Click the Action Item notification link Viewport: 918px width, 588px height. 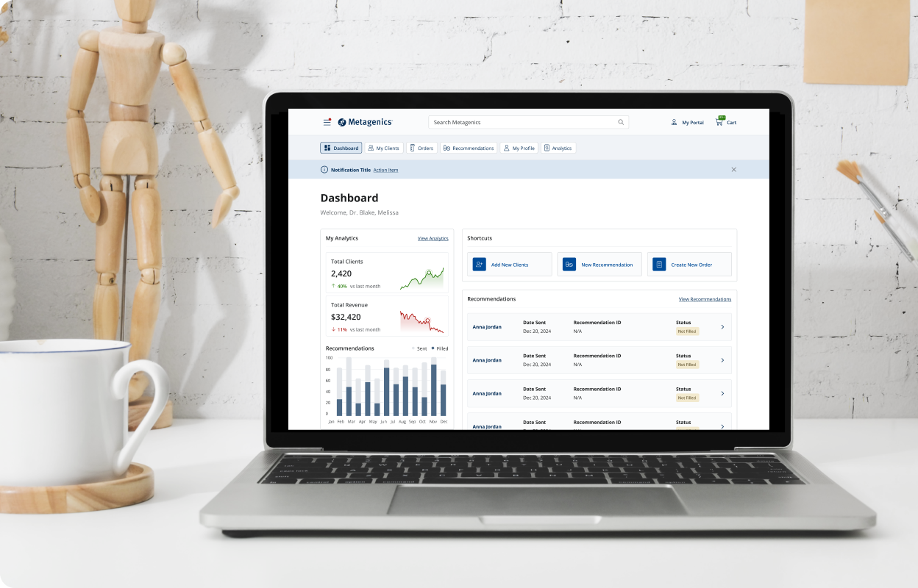[385, 171]
